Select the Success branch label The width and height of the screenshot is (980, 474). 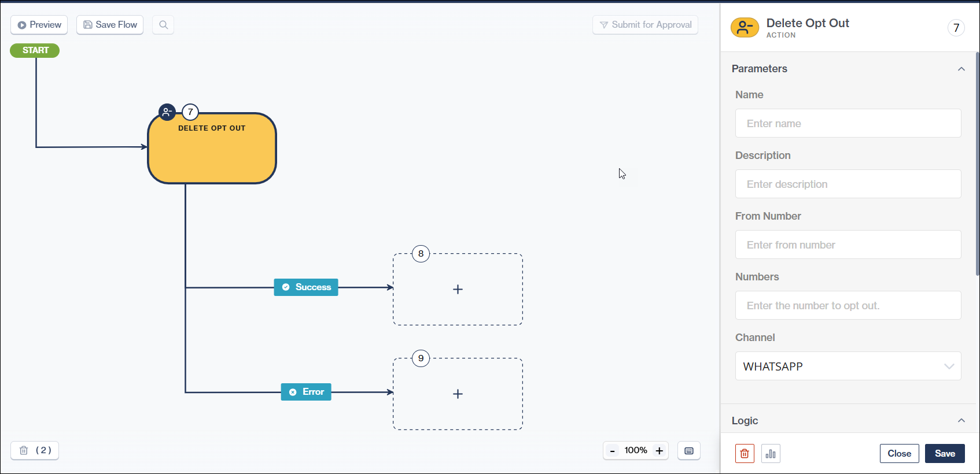click(x=306, y=287)
